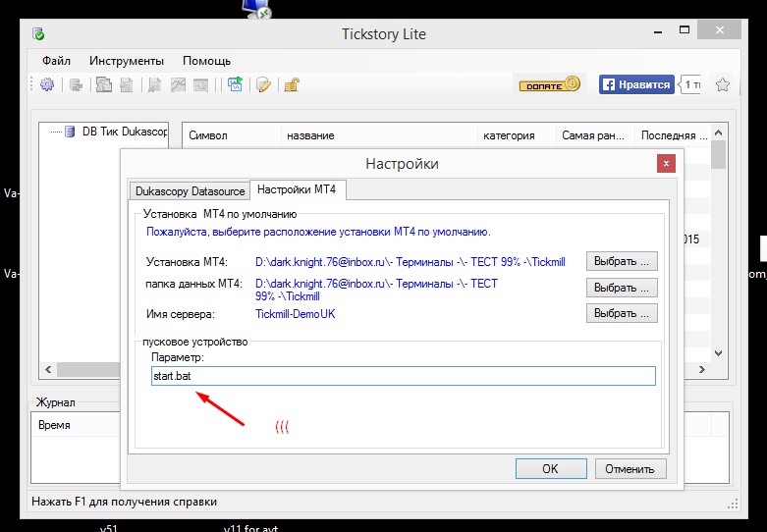Click the status bar help text

[x=125, y=502]
